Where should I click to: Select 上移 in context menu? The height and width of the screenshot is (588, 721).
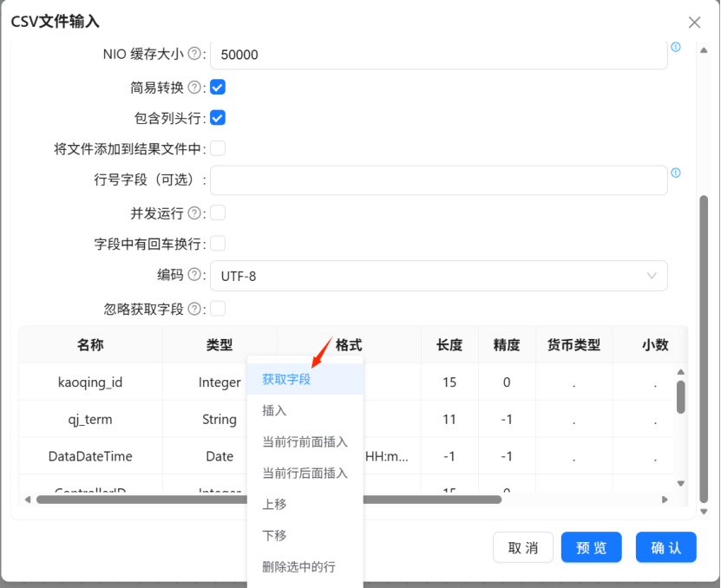(x=305, y=504)
